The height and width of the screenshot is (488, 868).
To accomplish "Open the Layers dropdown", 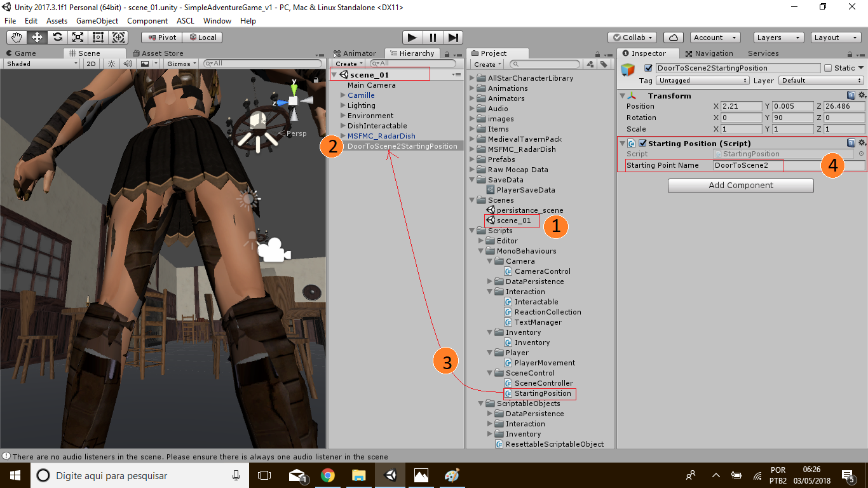I will coord(778,37).
